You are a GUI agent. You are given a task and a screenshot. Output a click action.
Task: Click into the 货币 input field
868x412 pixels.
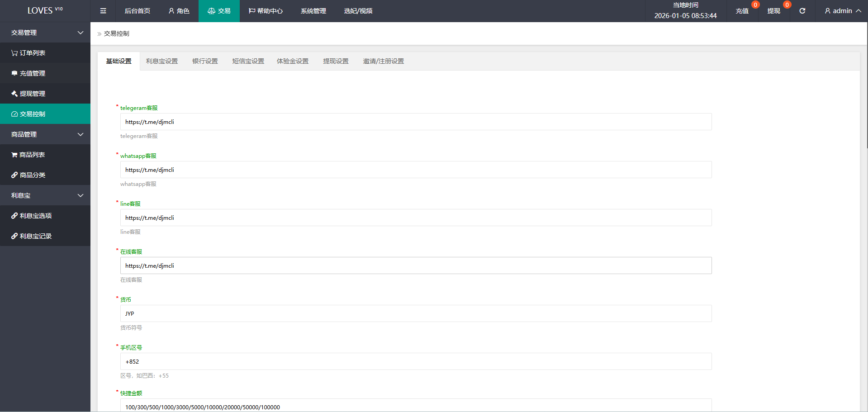[x=416, y=313]
